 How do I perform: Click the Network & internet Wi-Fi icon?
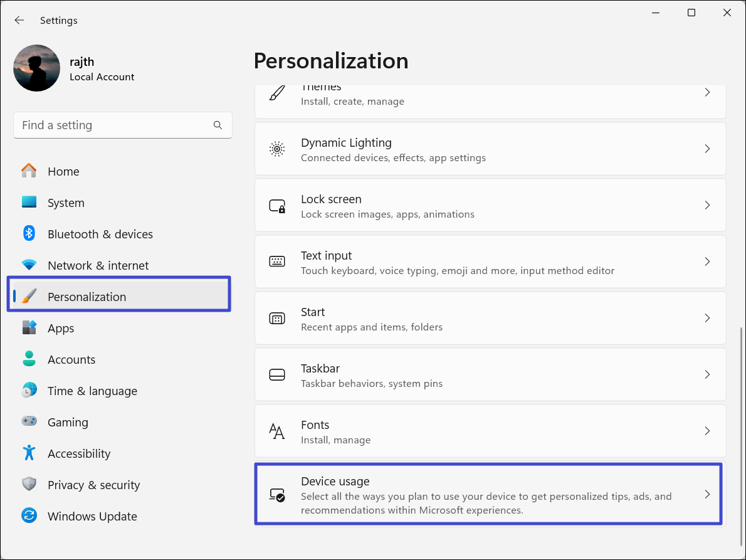[29, 265]
